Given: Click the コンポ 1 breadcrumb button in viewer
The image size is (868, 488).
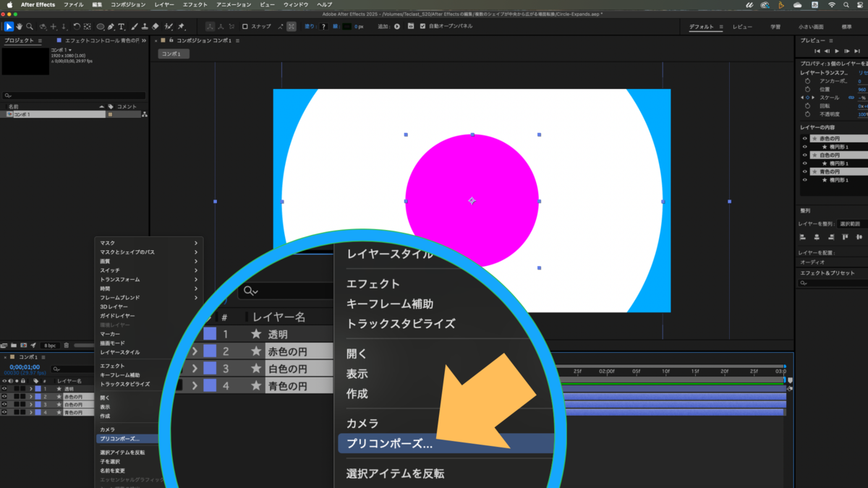Looking at the screenshot, I should [x=174, y=53].
